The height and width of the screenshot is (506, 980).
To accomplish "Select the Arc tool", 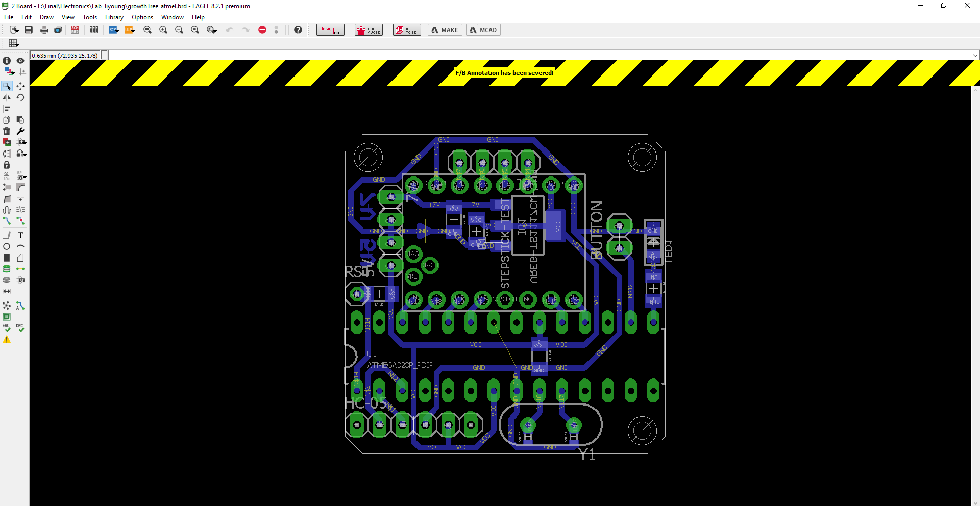I will (x=20, y=246).
